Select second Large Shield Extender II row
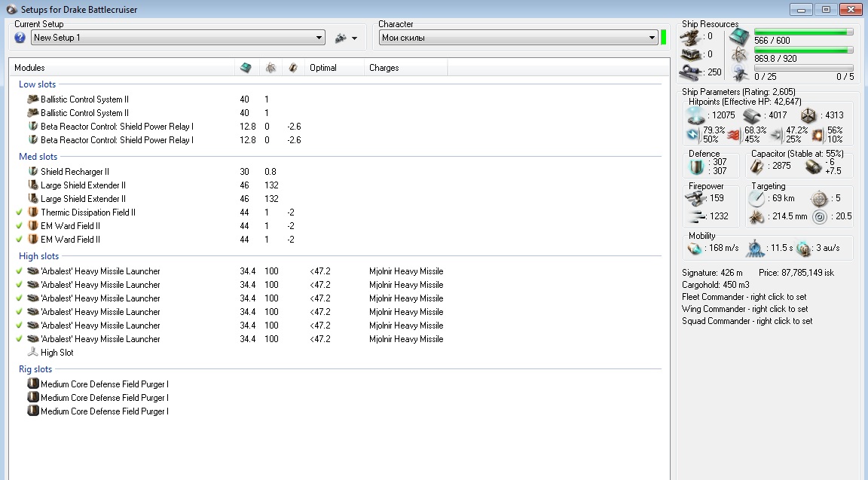The height and width of the screenshot is (480, 868). pyautogui.click(x=83, y=199)
